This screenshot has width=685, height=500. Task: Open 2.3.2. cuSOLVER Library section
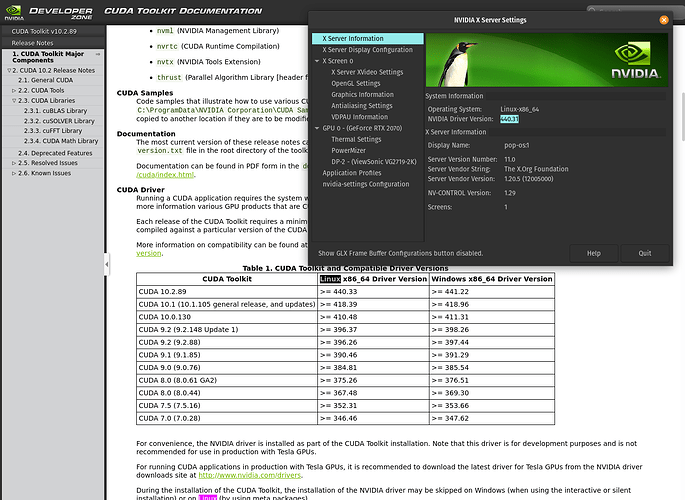point(59,121)
